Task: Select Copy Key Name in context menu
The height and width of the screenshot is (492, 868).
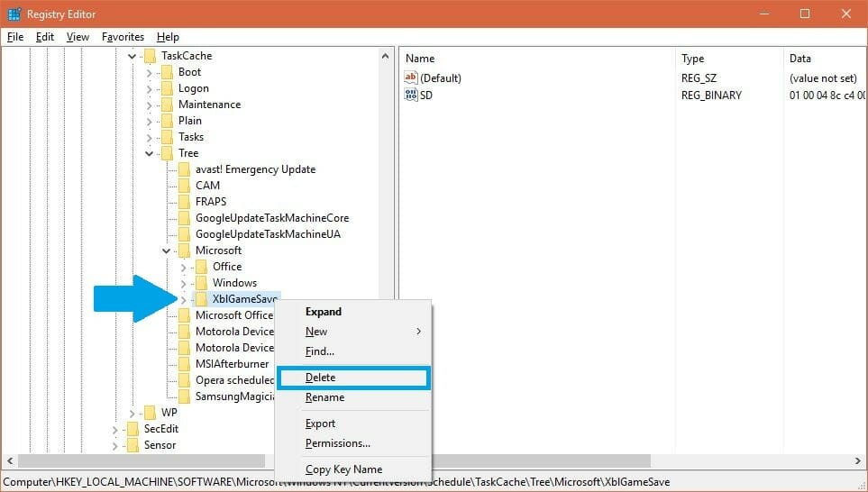Action: pyautogui.click(x=353, y=469)
